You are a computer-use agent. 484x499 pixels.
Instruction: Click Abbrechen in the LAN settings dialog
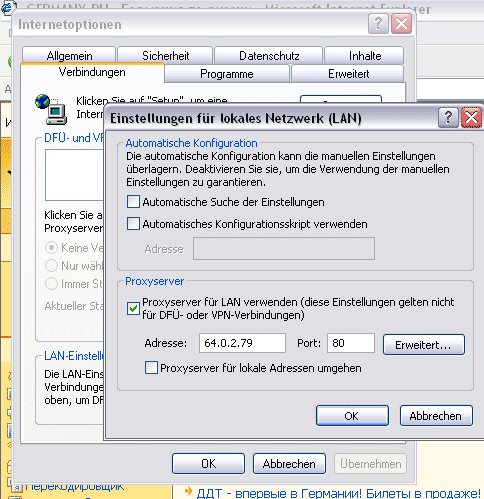[436, 416]
